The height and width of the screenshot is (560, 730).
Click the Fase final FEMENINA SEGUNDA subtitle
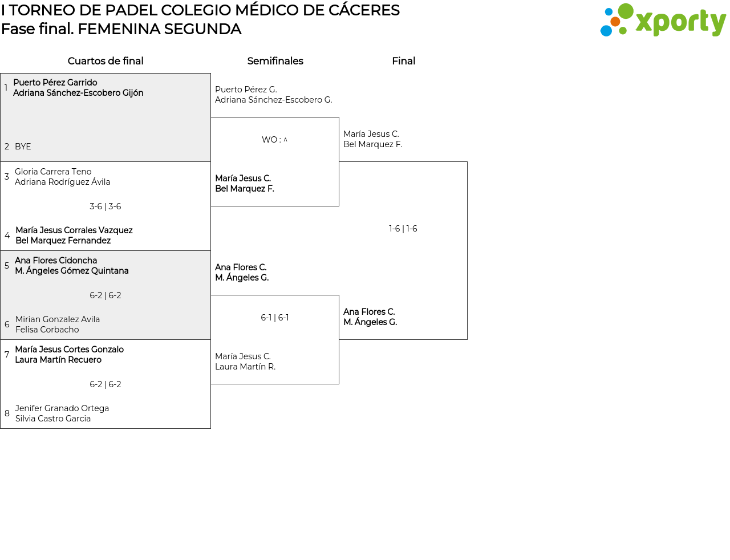[121, 29]
